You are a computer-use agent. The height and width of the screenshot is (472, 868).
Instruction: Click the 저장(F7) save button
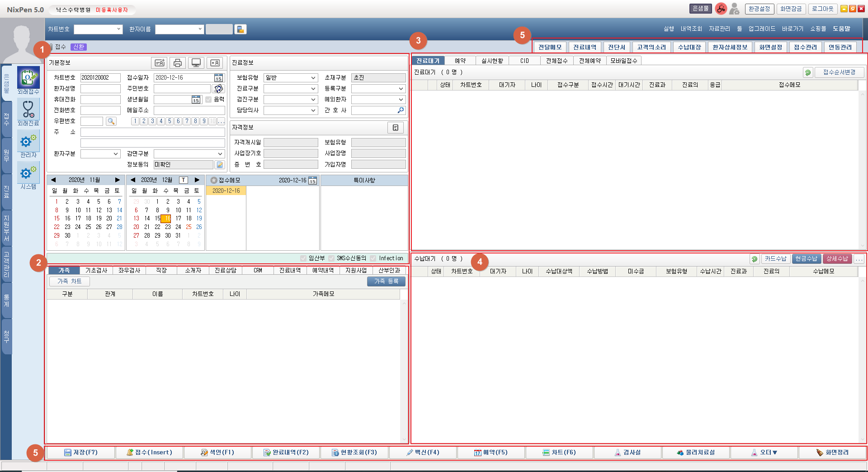(81, 453)
